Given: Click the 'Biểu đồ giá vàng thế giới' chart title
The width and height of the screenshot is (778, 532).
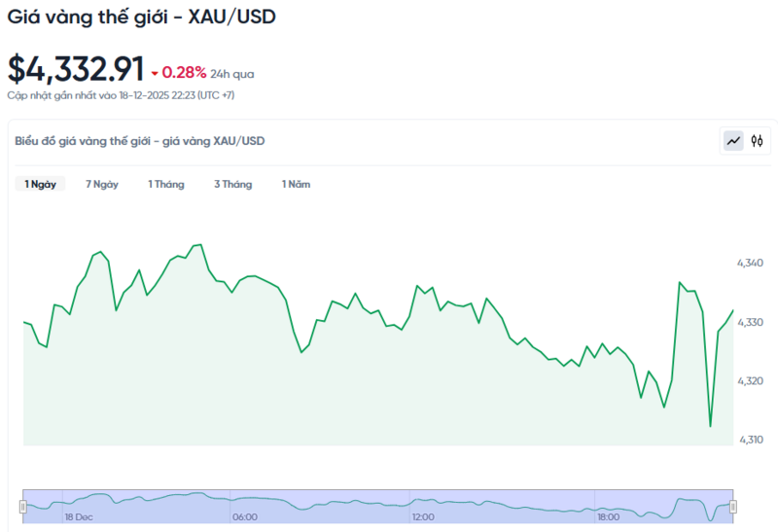Looking at the screenshot, I should (x=140, y=141).
